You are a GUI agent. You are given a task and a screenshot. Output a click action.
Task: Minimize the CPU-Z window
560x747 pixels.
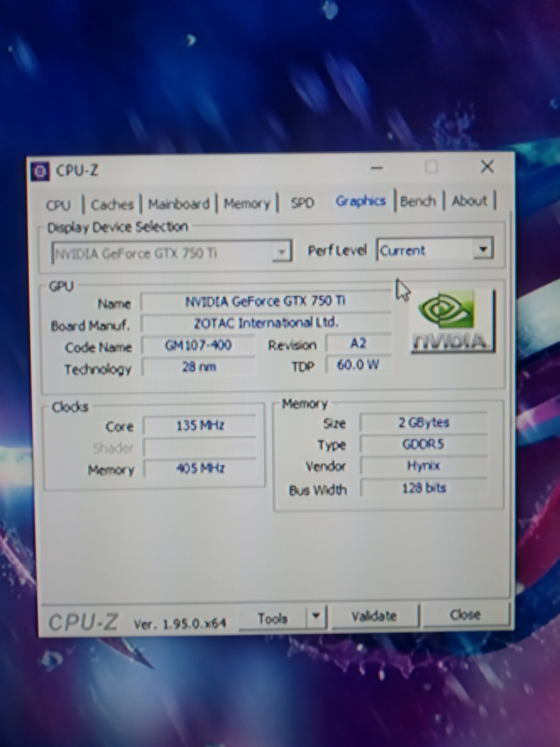point(377,168)
